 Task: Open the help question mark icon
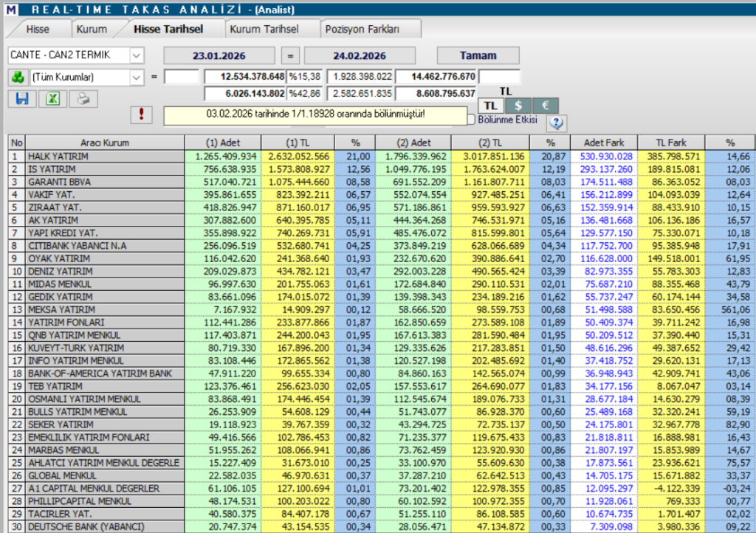[x=557, y=123]
